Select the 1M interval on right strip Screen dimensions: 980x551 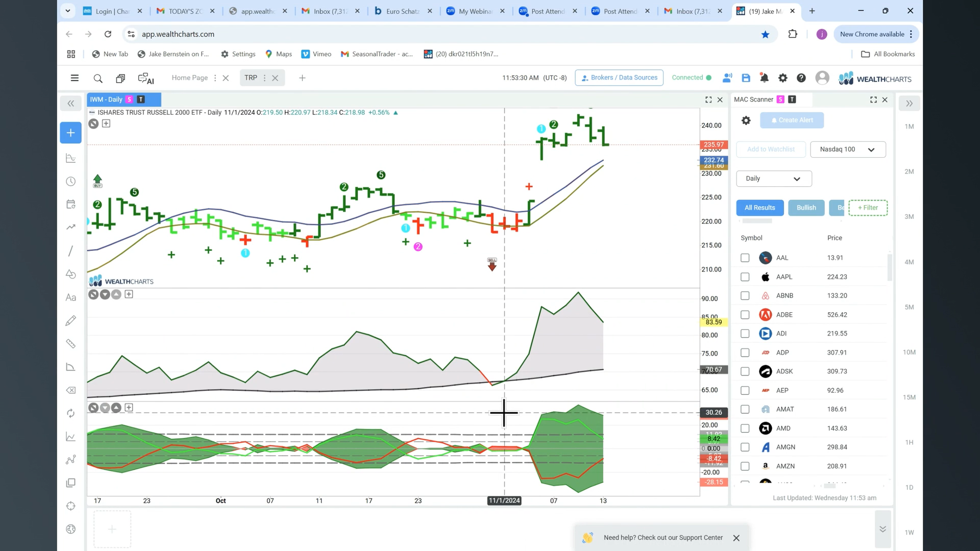(x=909, y=127)
